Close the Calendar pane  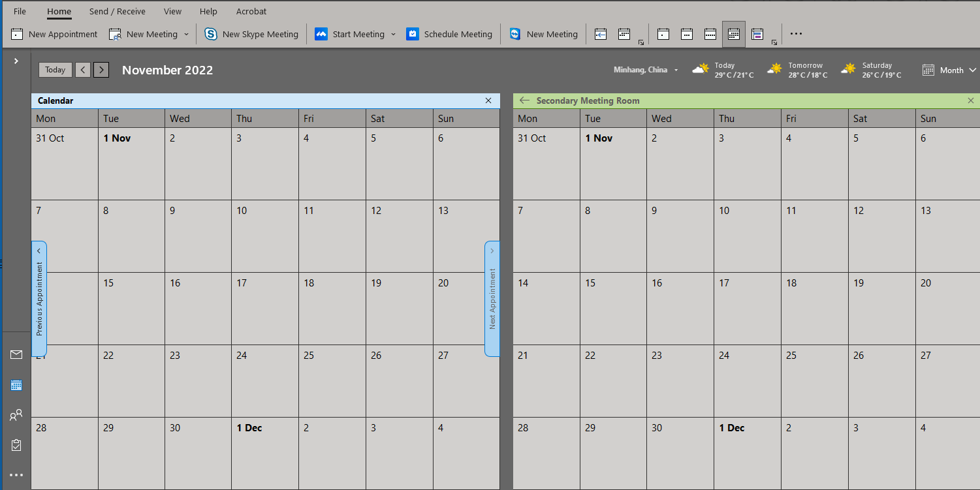click(488, 100)
